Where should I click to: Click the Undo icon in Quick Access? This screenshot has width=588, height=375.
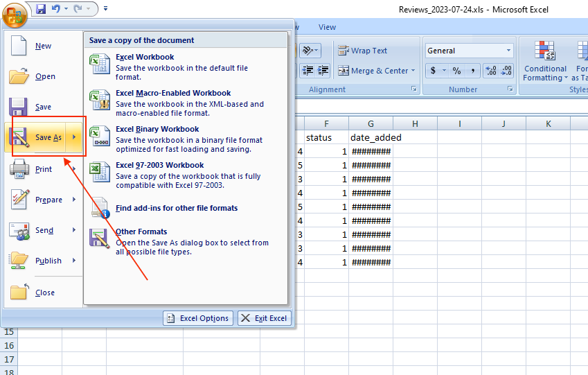(55, 8)
